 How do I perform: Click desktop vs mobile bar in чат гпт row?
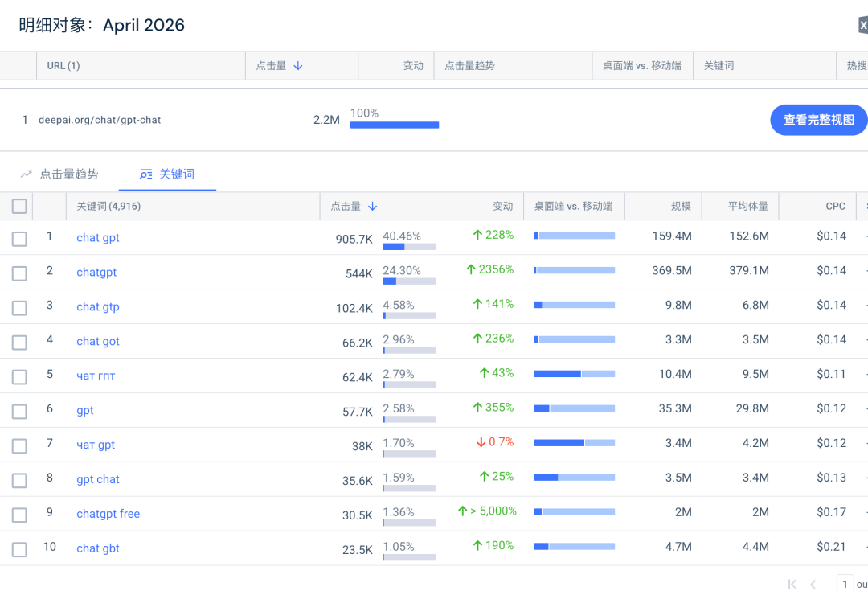click(x=575, y=374)
